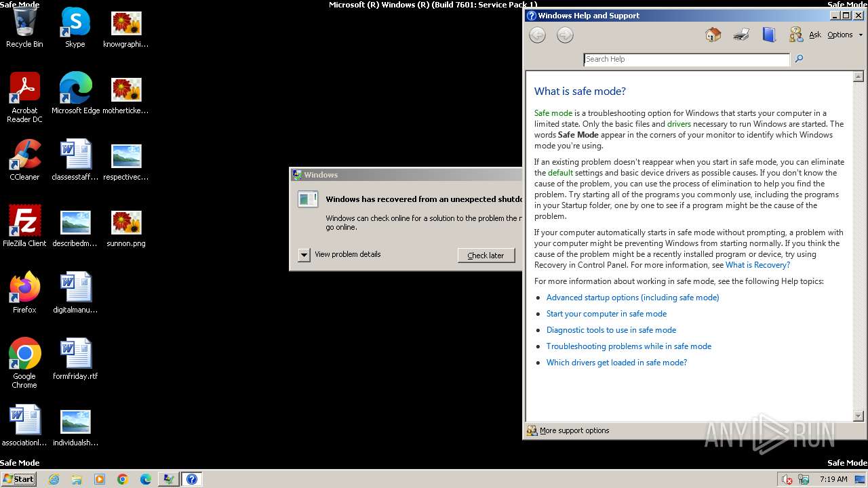Switch to Help and Support taskbar button
This screenshot has width=868, height=488.
[192, 479]
